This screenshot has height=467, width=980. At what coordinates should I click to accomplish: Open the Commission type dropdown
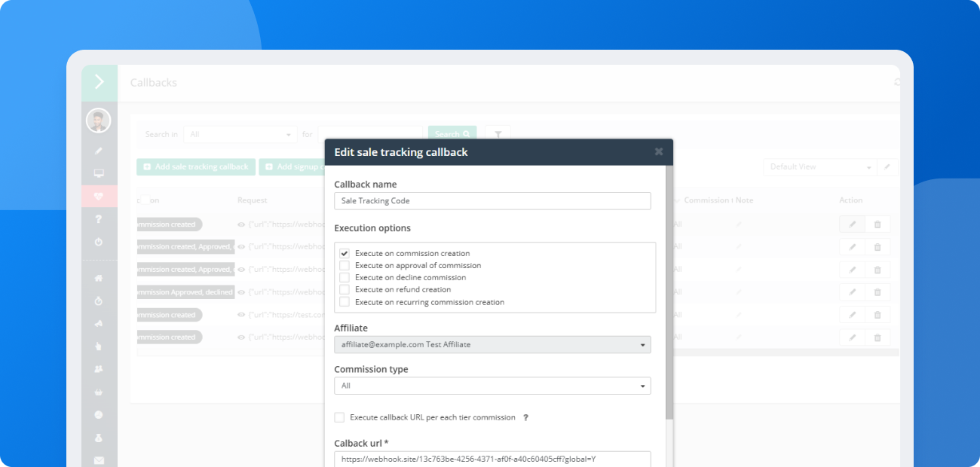tap(492, 385)
